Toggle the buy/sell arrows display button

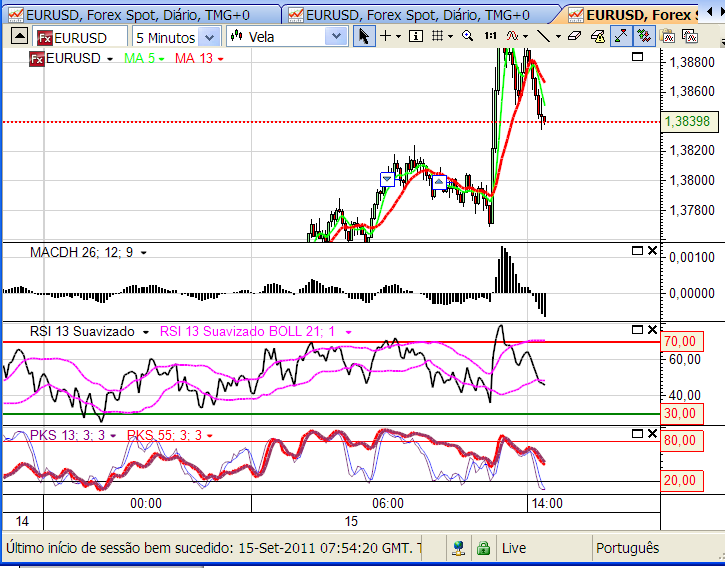click(644, 36)
